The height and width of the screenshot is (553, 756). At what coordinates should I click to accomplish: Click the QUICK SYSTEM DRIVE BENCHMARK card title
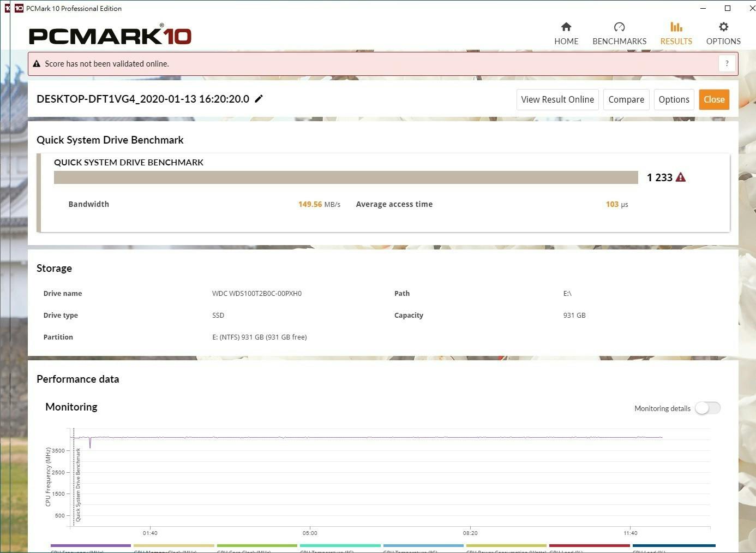point(129,162)
